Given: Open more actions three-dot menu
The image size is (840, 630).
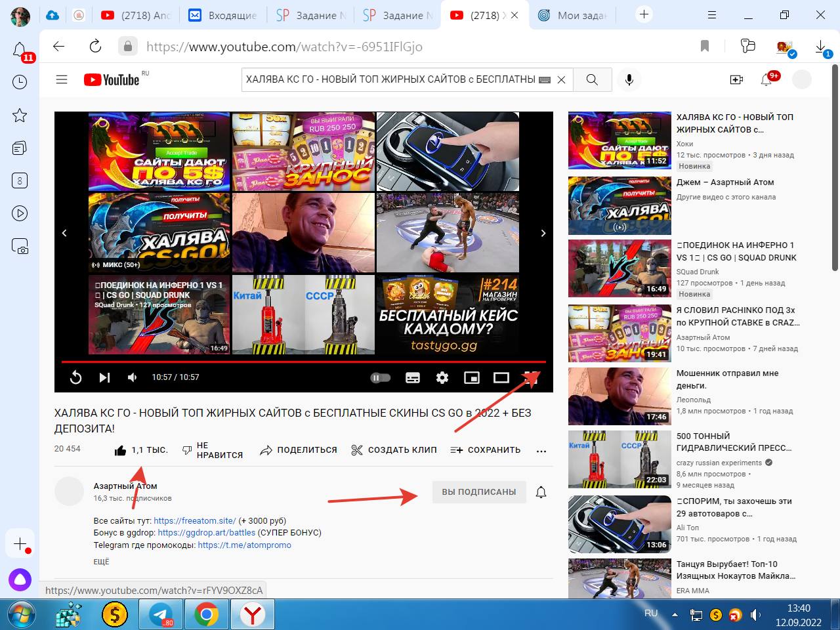Looking at the screenshot, I should [541, 451].
